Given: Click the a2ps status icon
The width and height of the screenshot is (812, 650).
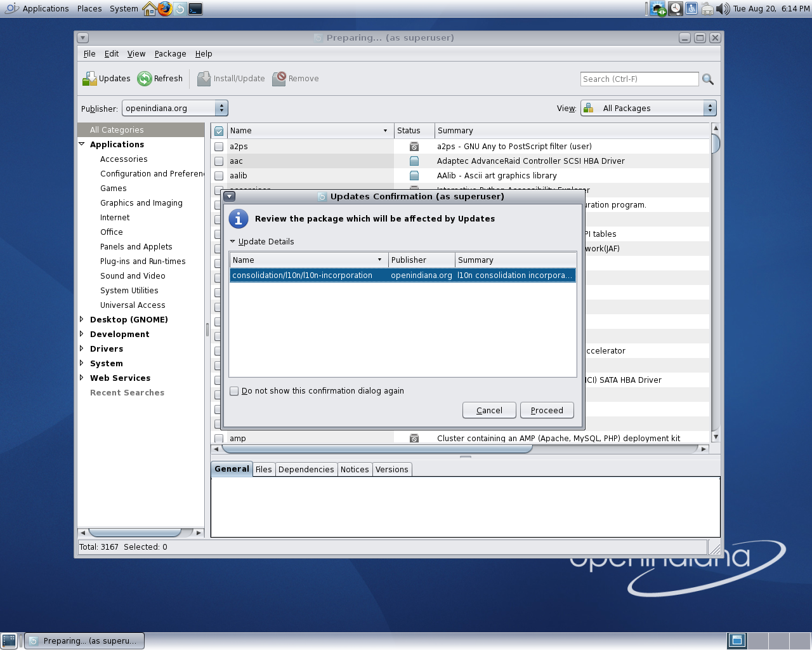Looking at the screenshot, I should [x=414, y=147].
